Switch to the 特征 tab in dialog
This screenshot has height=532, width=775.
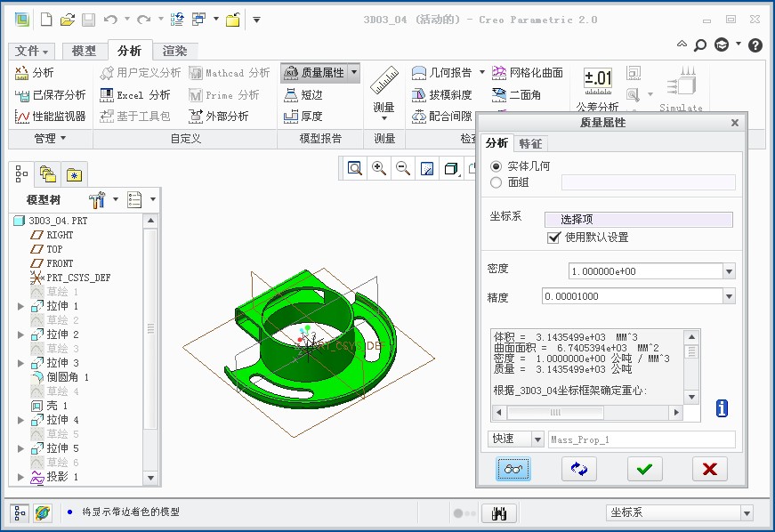[x=530, y=143]
